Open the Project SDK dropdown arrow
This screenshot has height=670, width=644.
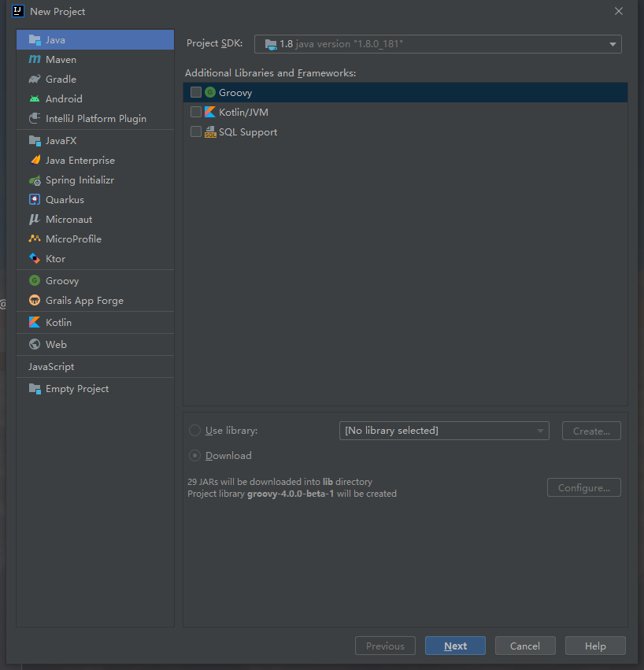point(613,44)
